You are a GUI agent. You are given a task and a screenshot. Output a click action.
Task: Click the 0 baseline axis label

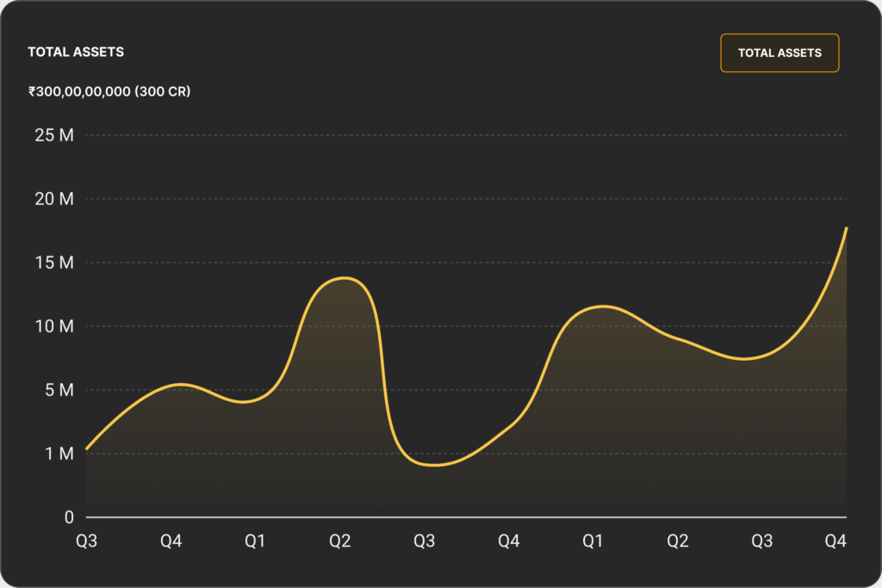pos(69,517)
